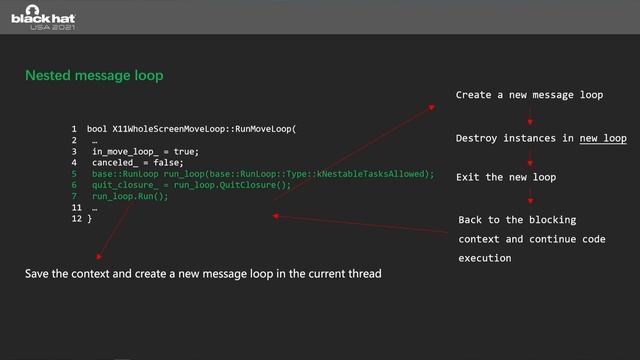The height and width of the screenshot is (360, 640).
Task: Click the text "Exit the new loop"
Action: pos(506,177)
